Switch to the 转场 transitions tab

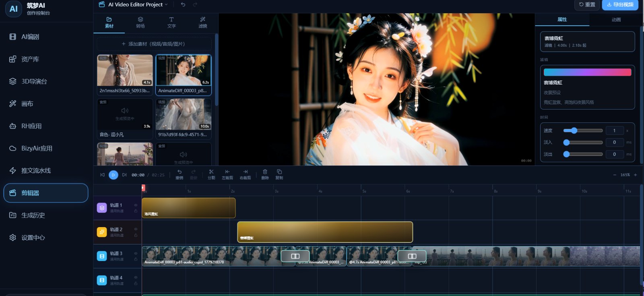140,23
